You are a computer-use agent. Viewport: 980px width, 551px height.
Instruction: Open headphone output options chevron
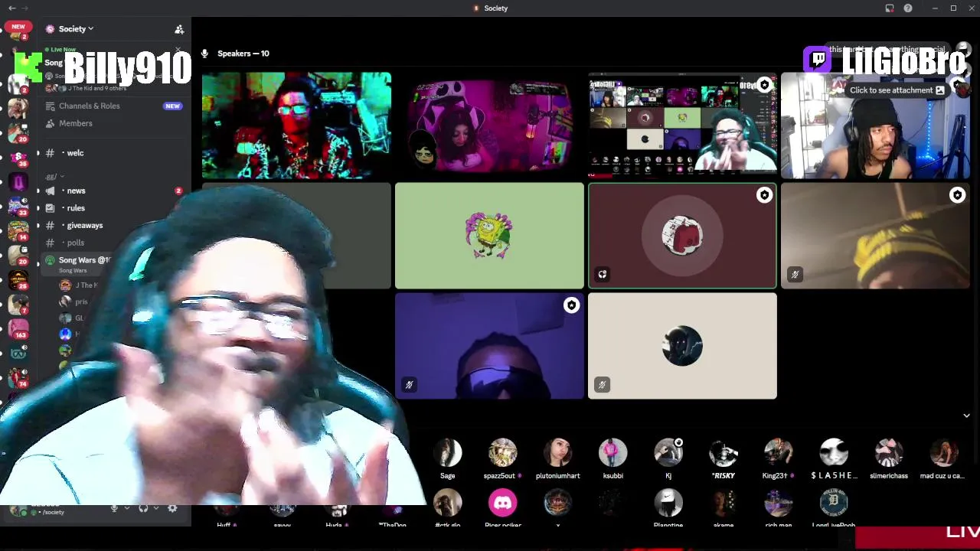pos(155,508)
